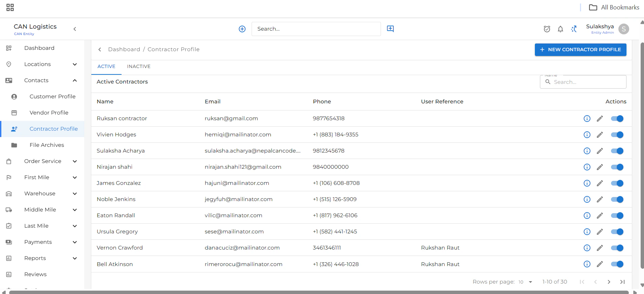Open the apps grid icon
This screenshot has width=644, height=294.
[10, 7]
